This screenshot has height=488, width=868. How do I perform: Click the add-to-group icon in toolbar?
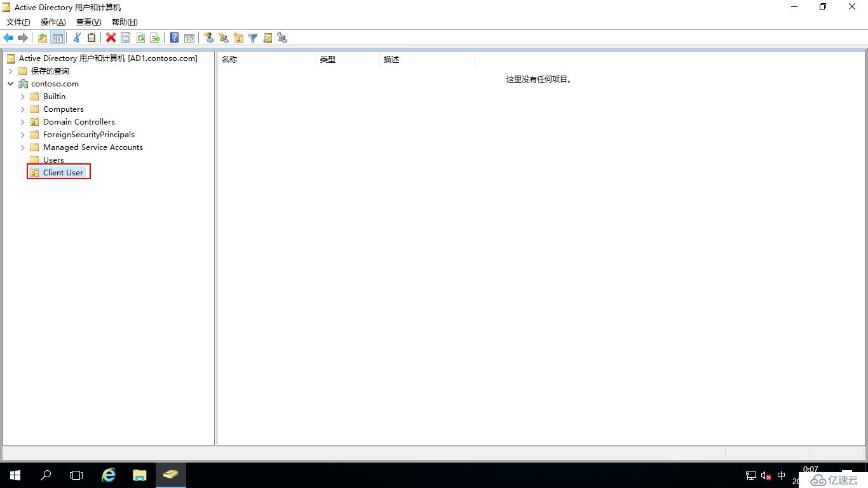(x=282, y=38)
